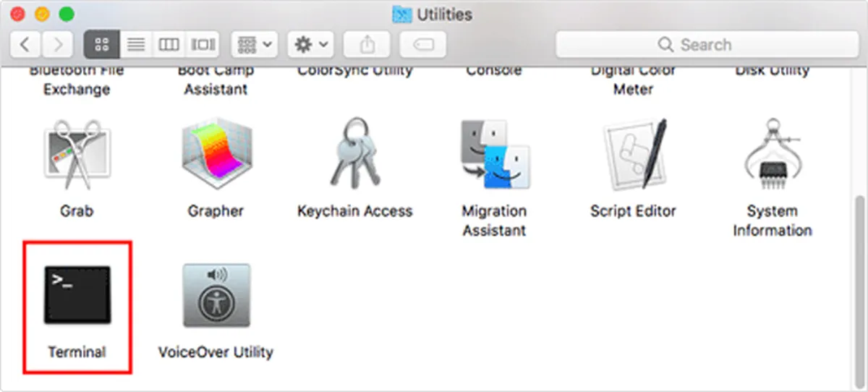
Task: Go back with the left arrow button
Action: pos(25,45)
